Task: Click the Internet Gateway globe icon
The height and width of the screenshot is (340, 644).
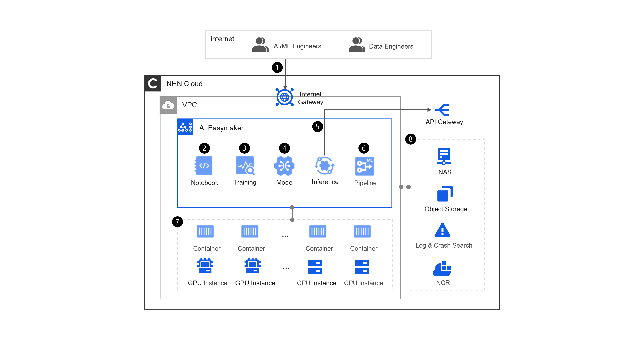Action: [284, 97]
